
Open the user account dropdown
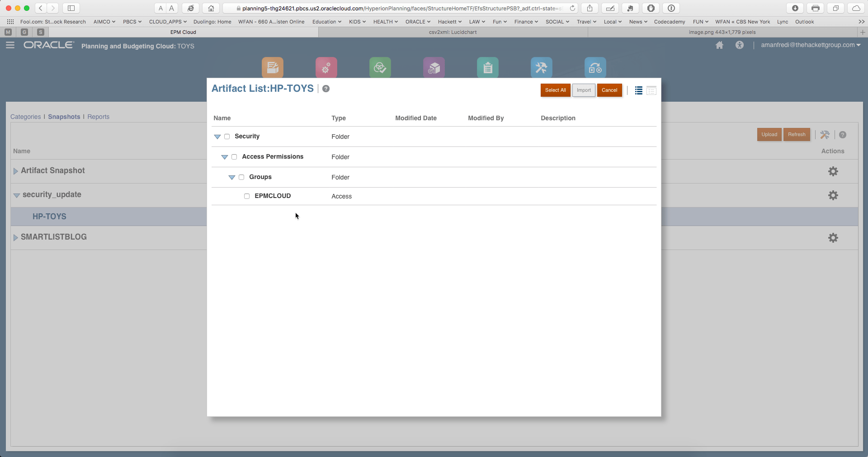[811, 45]
